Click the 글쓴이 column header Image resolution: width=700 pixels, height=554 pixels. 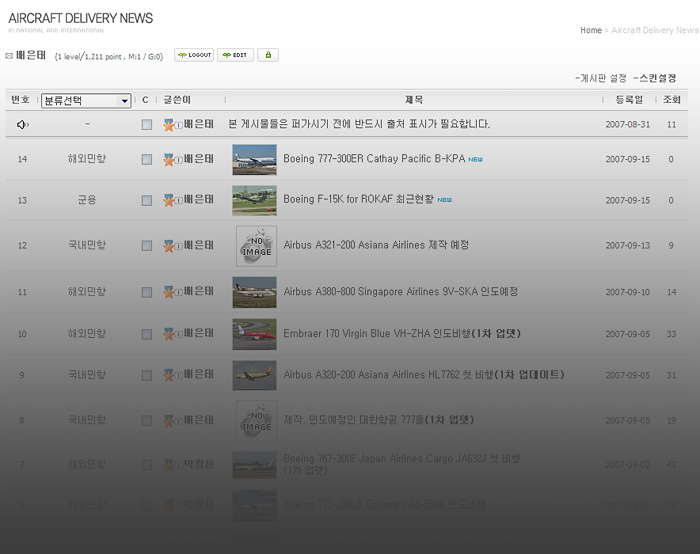click(177, 100)
